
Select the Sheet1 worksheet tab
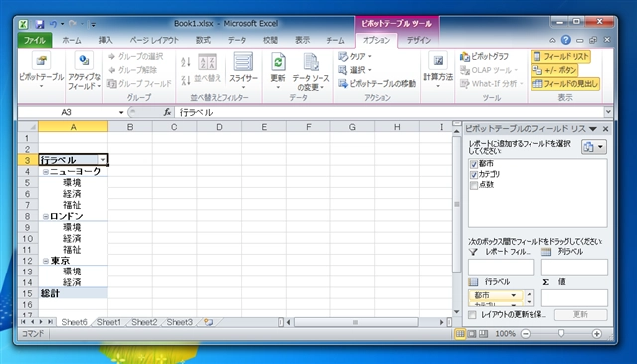point(108,322)
